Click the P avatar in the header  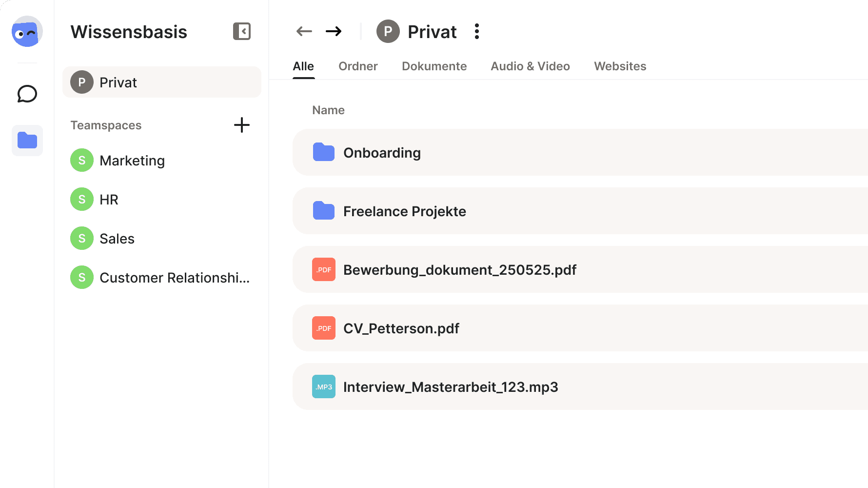tap(388, 31)
